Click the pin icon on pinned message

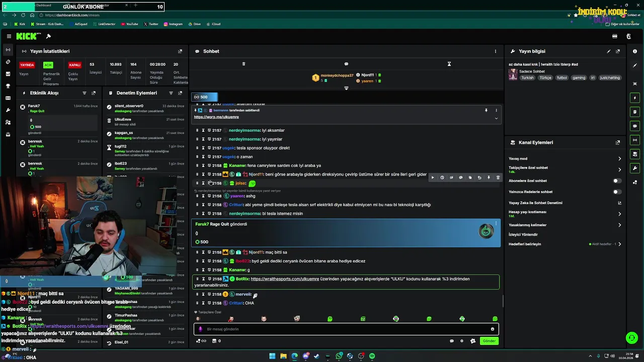tap(486, 111)
